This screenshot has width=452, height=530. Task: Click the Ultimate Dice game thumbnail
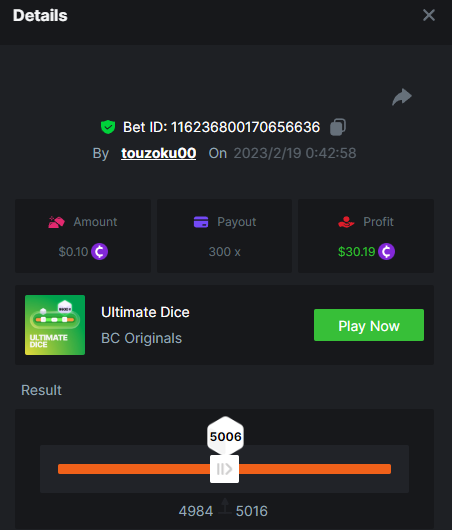[x=55, y=325]
